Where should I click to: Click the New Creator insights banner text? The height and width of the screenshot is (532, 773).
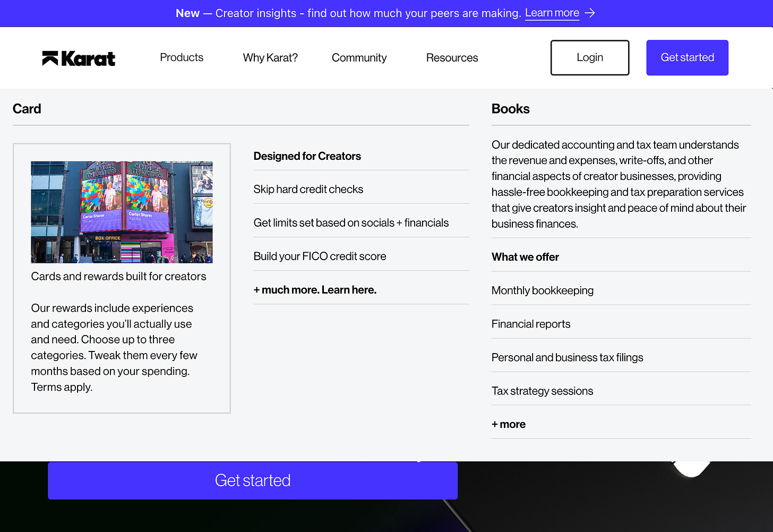(x=348, y=13)
